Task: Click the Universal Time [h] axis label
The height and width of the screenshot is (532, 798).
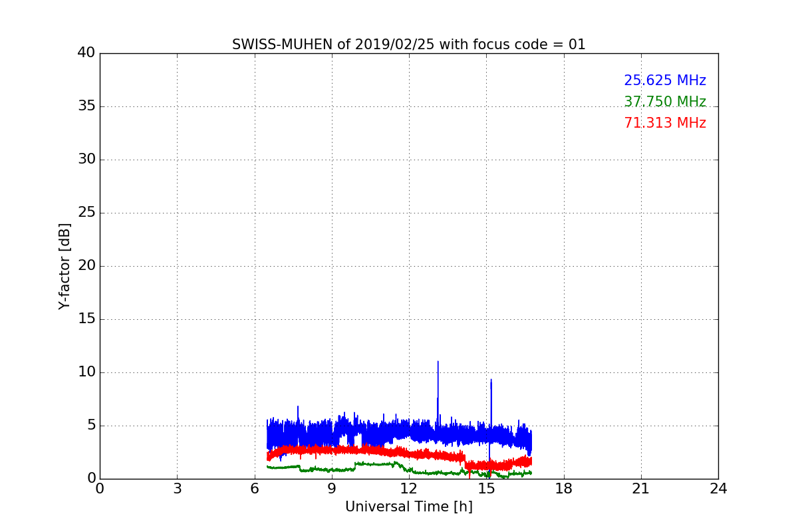Action: [x=408, y=507]
